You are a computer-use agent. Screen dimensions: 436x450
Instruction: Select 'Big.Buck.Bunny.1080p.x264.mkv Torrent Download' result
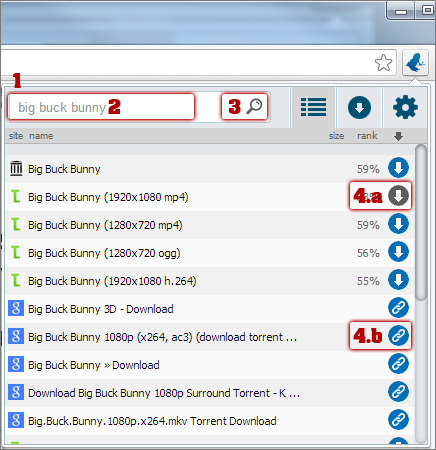tap(152, 421)
